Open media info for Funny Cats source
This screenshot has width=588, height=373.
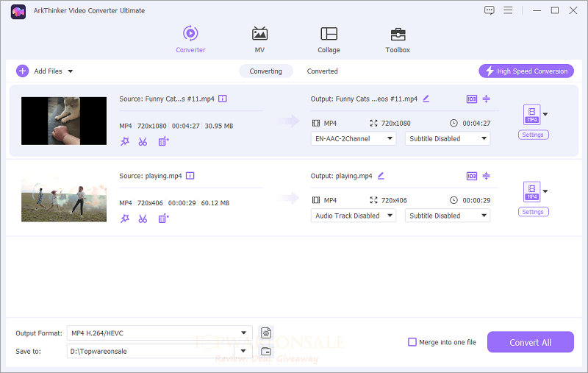pos(223,99)
